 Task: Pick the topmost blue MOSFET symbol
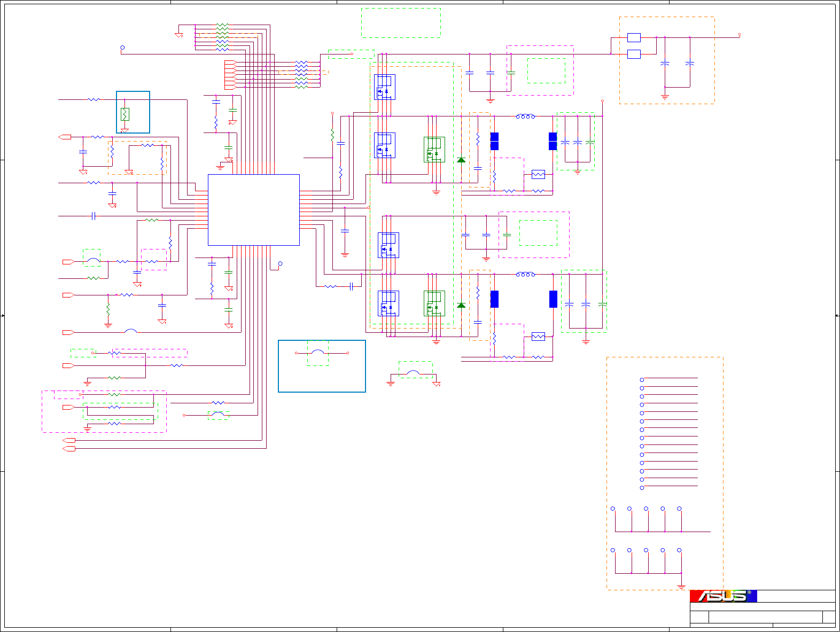pyautogui.click(x=385, y=87)
